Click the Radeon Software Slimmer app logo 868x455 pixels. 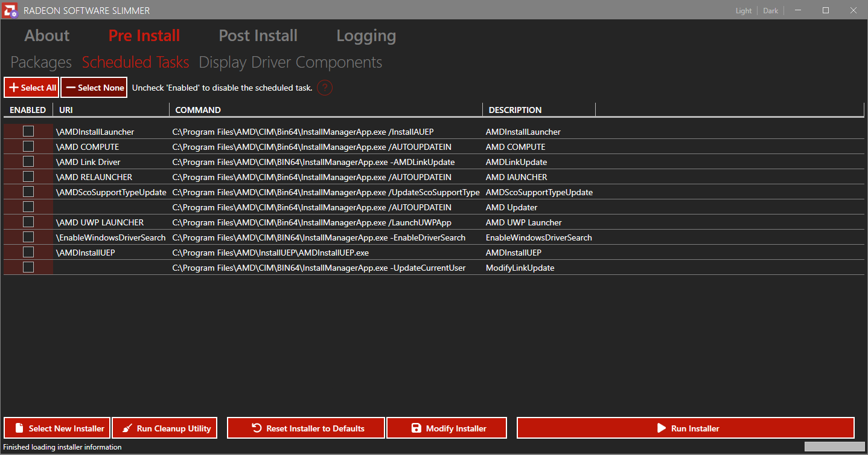tap(11, 10)
